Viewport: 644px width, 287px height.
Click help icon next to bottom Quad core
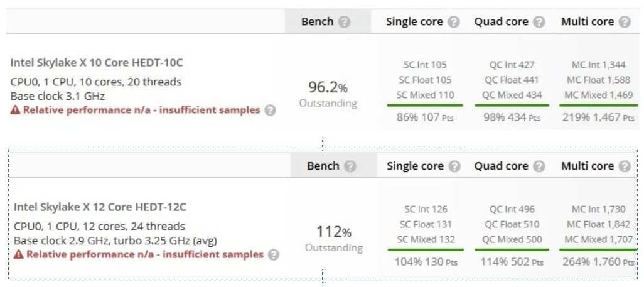click(x=539, y=166)
